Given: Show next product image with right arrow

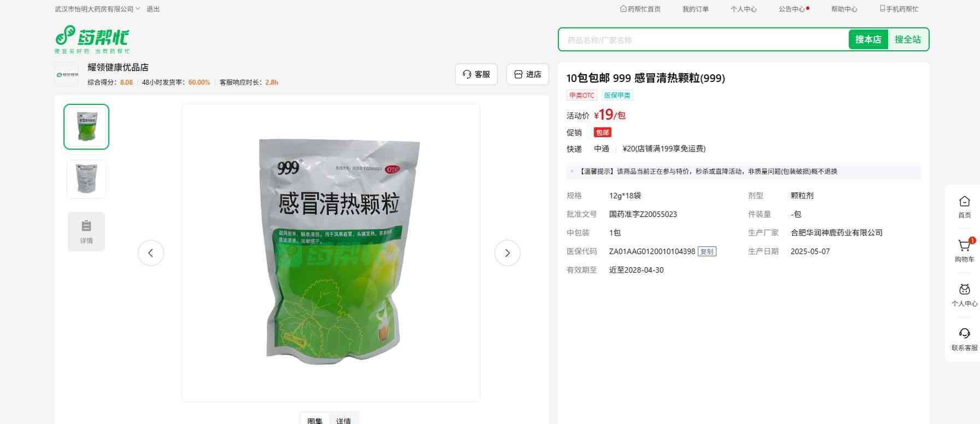Looking at the screenshot, I should coord(507,253).
